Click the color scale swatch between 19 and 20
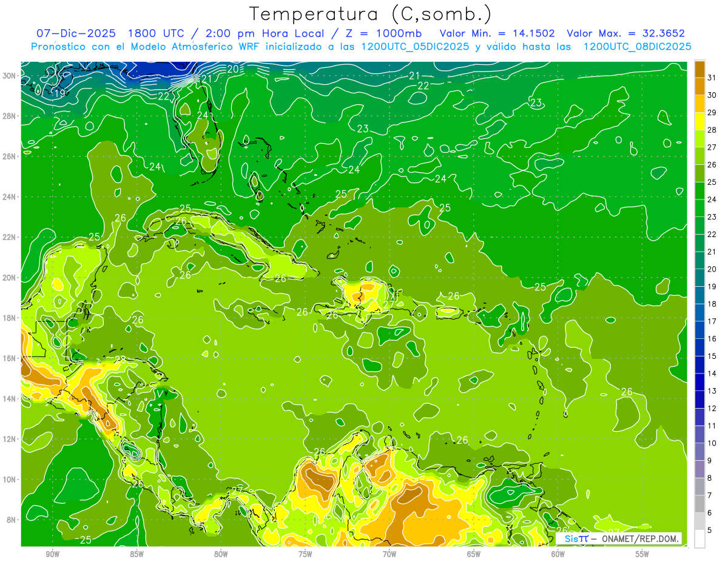This screenshot has height=562, width=728. coord(699,278)
